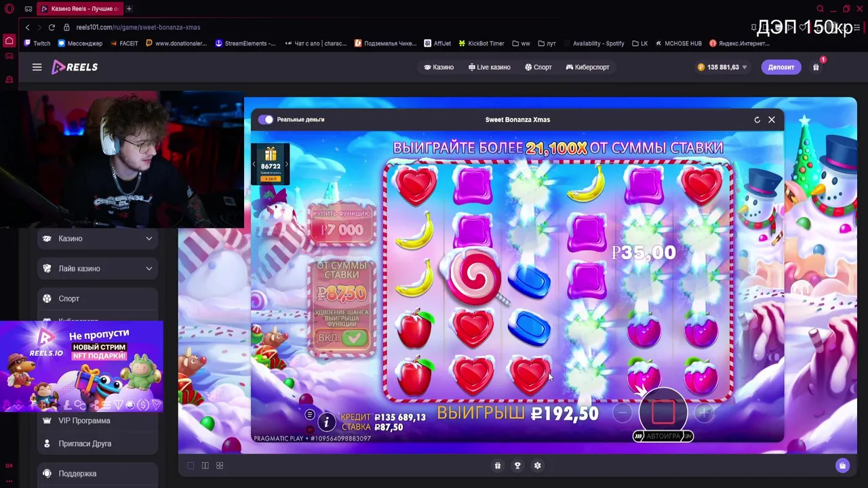Decrease the bet with minus button

pyautogui.click(x=622, y=412)
